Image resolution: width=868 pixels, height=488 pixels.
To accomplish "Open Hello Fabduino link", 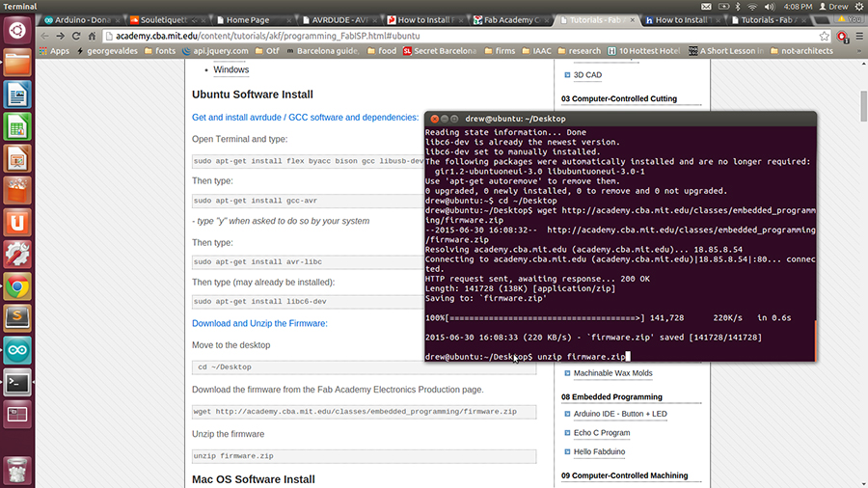I will [599, 451].
